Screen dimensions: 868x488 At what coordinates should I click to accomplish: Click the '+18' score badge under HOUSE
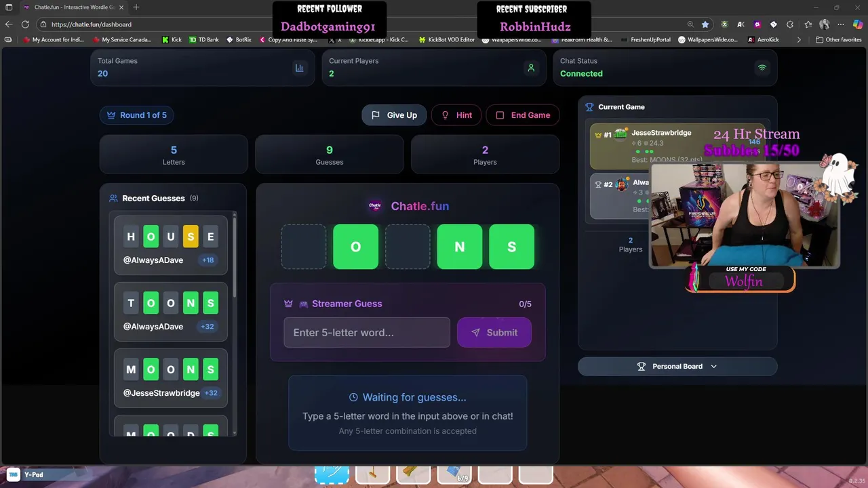point(208,260)
